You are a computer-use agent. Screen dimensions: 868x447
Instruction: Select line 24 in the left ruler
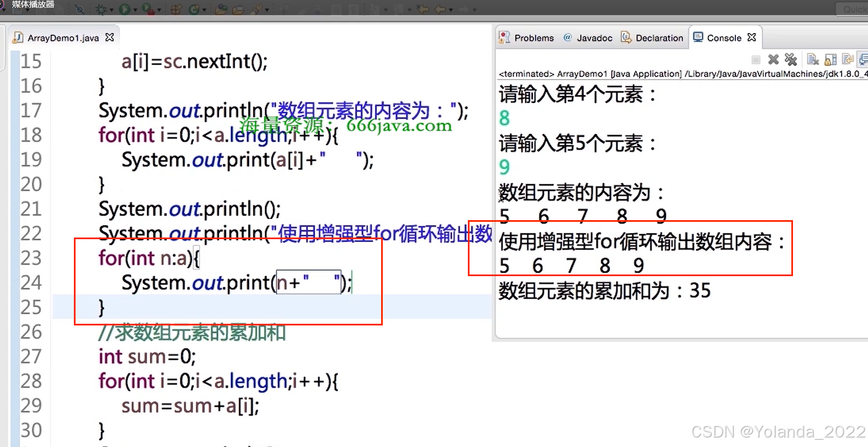[31, 283]
